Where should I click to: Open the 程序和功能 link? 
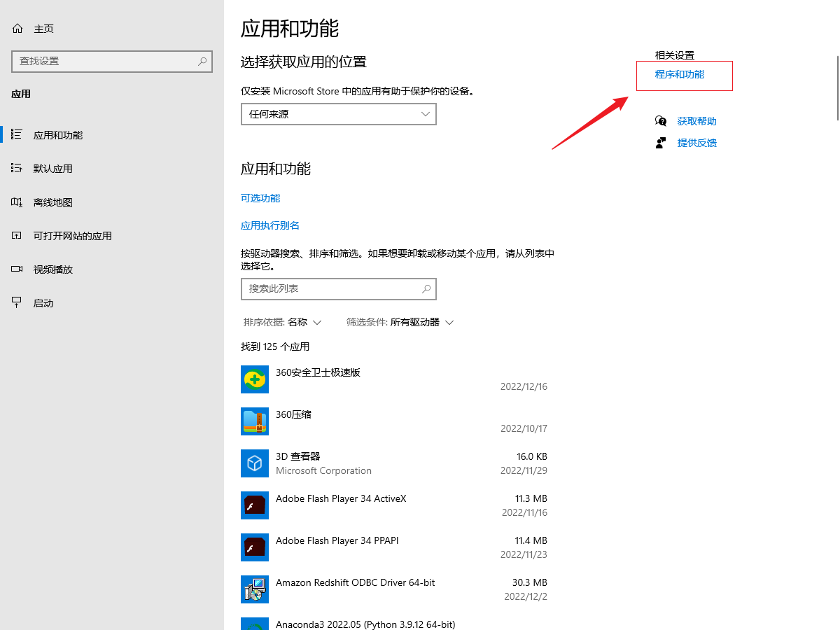pyautogui.click(x=680, y=74)
